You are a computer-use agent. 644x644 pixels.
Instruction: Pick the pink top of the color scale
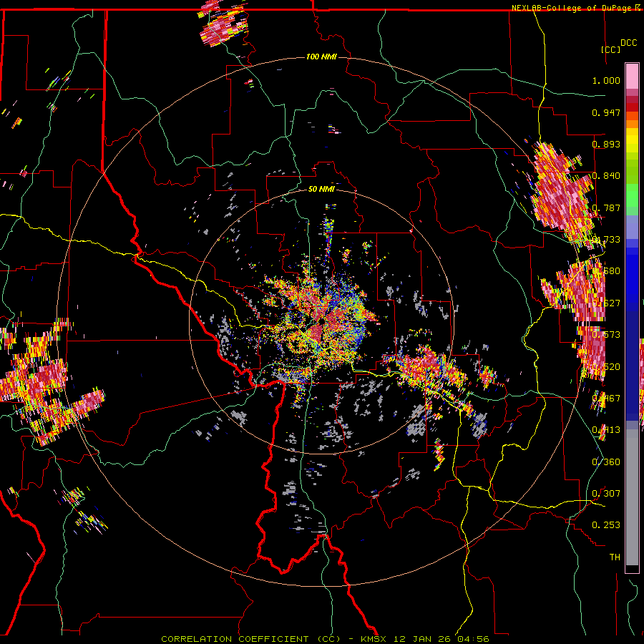[x=632, y=76]
